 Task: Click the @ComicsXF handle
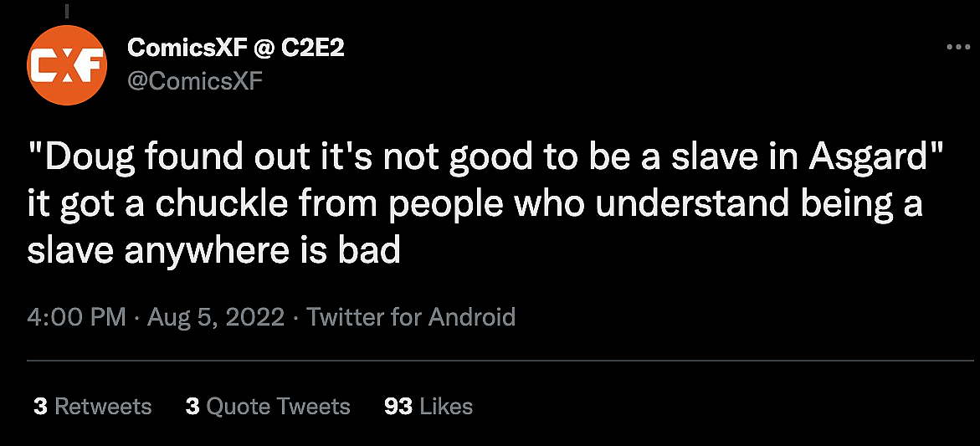(x=194, y=81)
